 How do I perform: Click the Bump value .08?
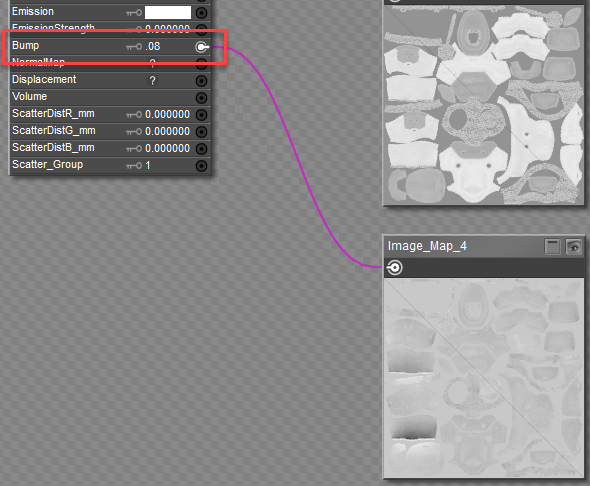153,46
